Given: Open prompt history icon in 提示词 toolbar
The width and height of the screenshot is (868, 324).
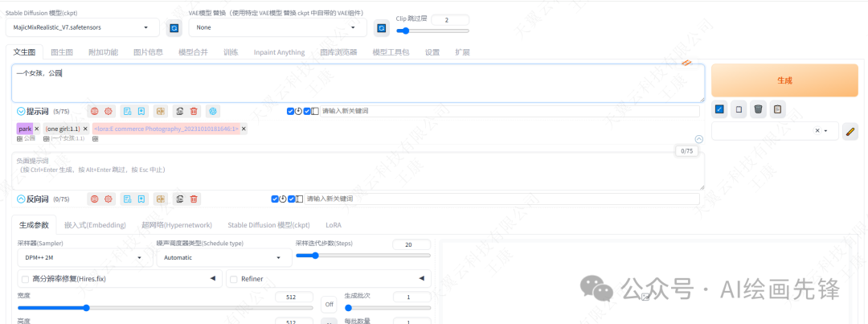Looking at the screenshot, I should coord(127,111).
